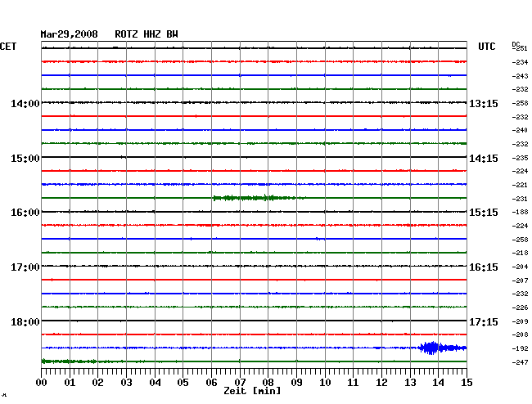532x404 pixels.
Task: Click the 08 minute axis label
Action: click(268, 383)
